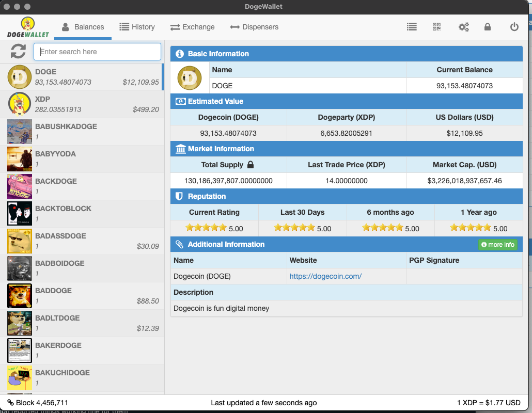Screen dimensions: 532x413
Task: Click the Block 4,456,711 link icon
Action: [x=10, y=403]
